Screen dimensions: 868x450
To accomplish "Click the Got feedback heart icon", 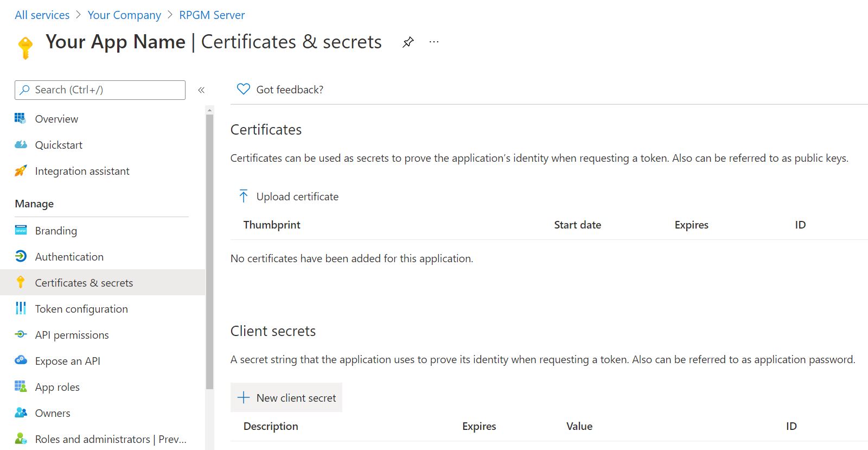I will click(x=244, y=89).
